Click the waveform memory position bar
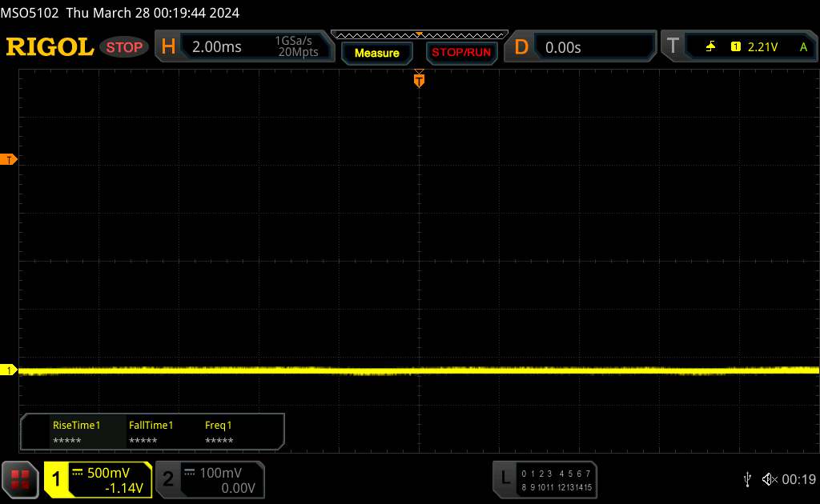 [x=420, y=35]
